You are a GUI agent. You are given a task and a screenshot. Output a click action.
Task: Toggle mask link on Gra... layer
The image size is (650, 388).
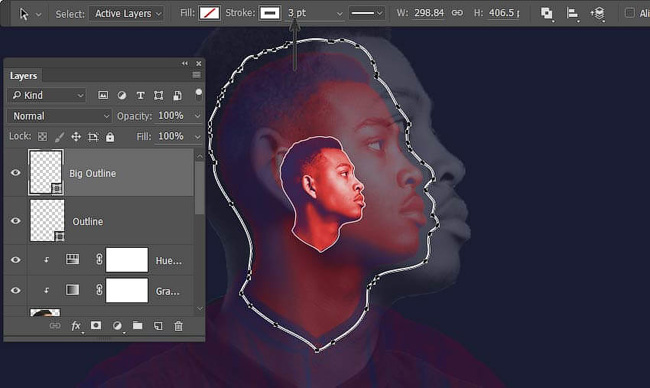coord(99,289)
